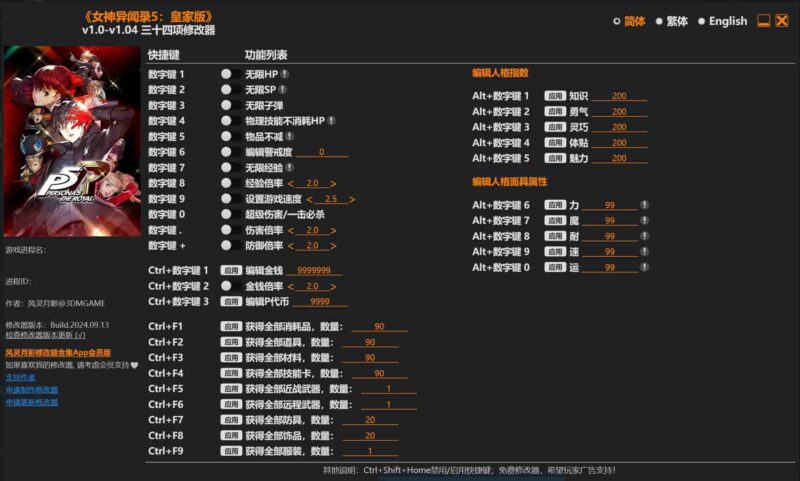Viewport: 800px width, 481px height.
Task: Click 支持作者 link
Action: point(20,377)
